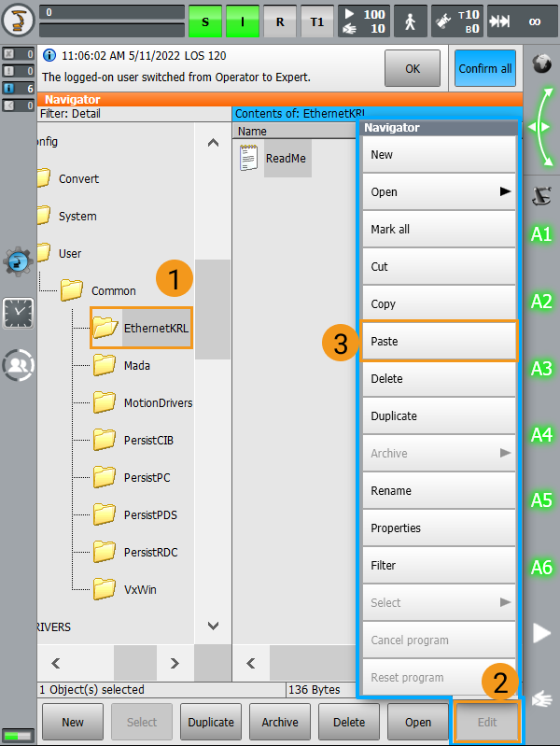Open the gear-with-robot service icon
Viewport: 560px width, 746px height.
pyautogui.click(x=18, y=261)
